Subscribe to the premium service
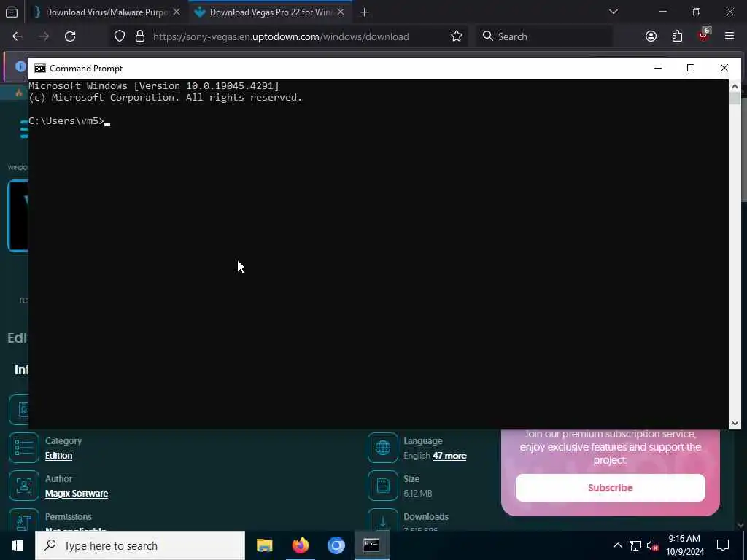 [x=611, y=488]
